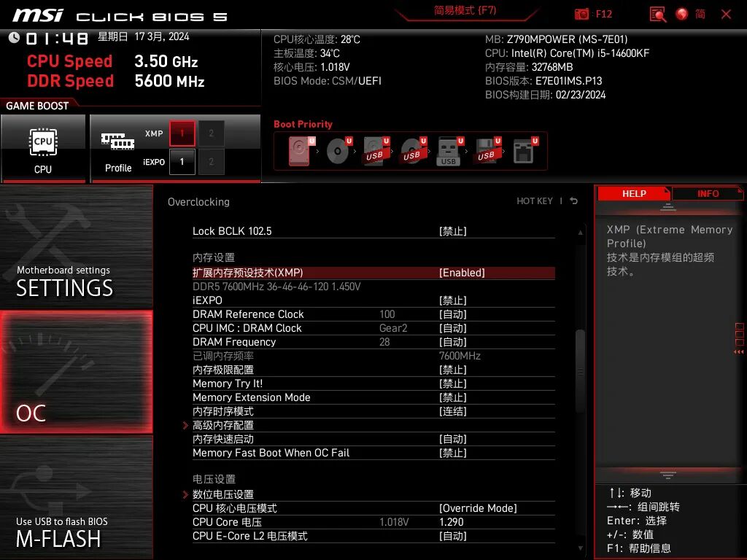Toggle iEXPO profile 2

click(x=211, y=162)
